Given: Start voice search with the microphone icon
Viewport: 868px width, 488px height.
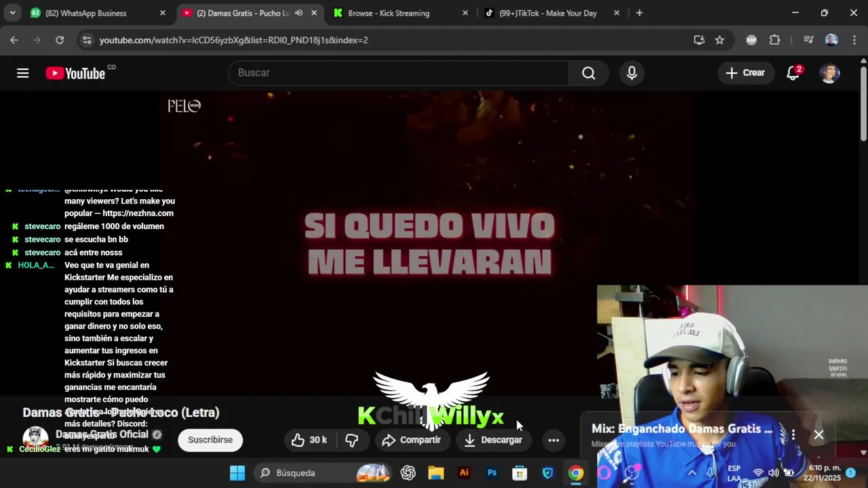Looking at the screenshot, I should tap(632, 73).
